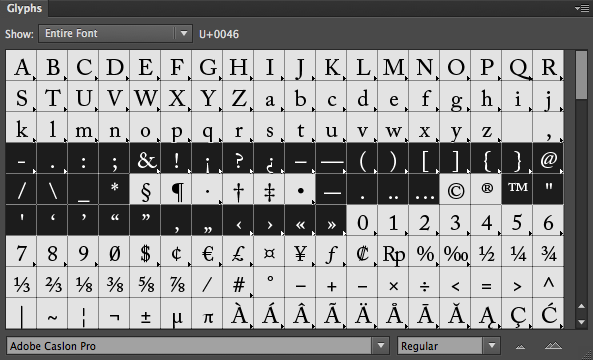Select the slashed zero glyph

tap(114, 251)
